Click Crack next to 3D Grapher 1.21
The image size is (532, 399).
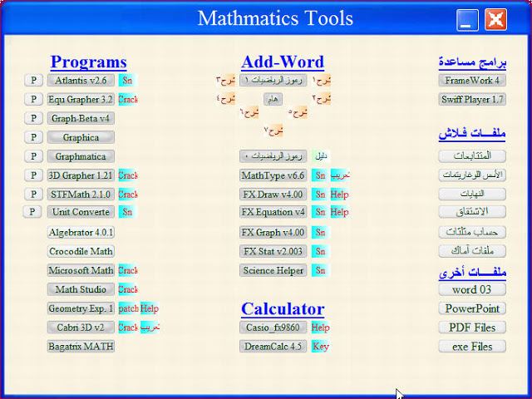(x=128, y=175)
